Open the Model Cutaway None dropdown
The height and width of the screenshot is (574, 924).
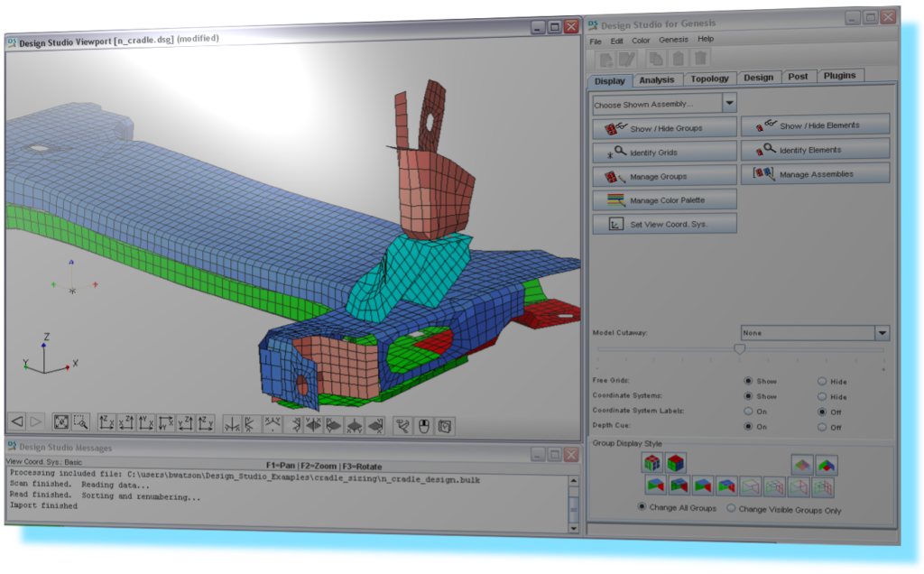point(882,333)
